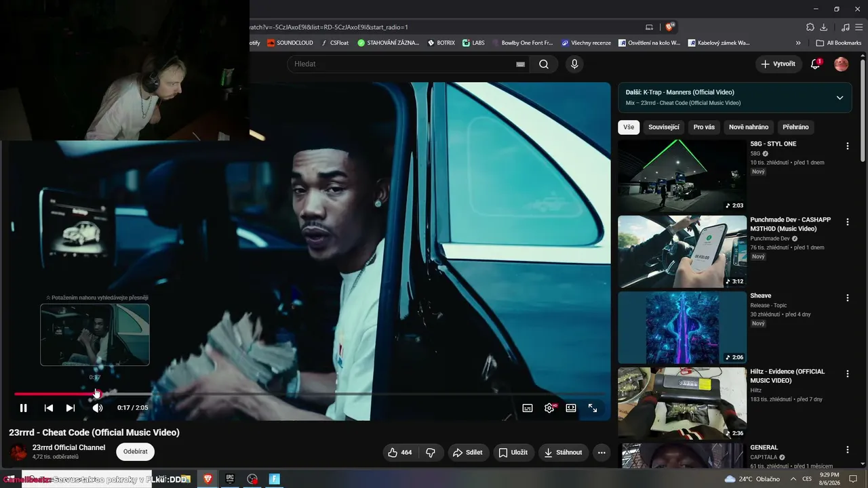The height and width of the screenshot is (488, 868).
Task: Open options menu for GENERAL video
Action: point(847,449)
